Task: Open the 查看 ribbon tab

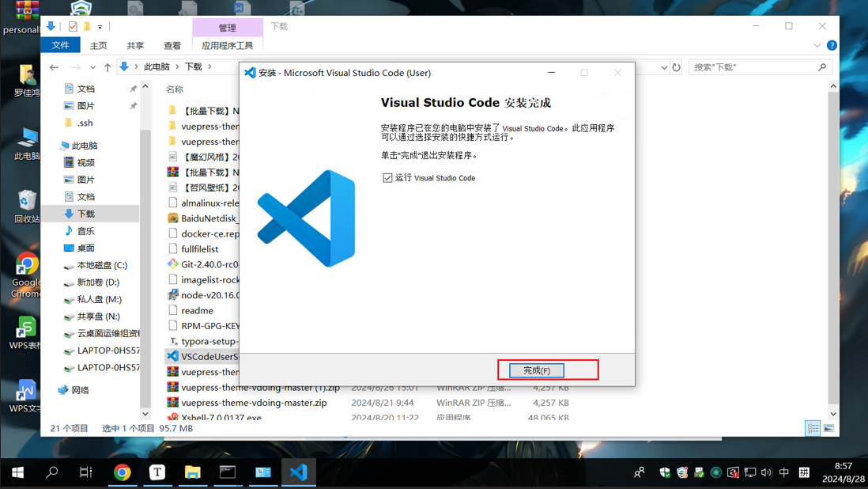Action: [x=172, y=45]
